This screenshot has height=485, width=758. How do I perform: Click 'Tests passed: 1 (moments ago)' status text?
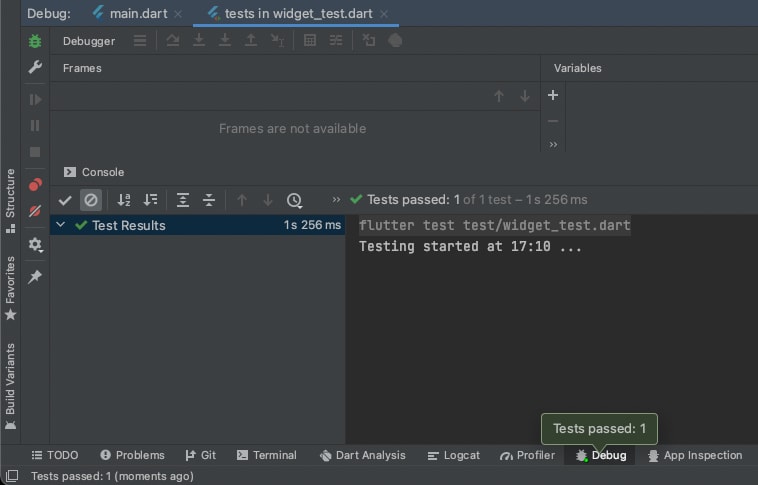click(112, 476)
